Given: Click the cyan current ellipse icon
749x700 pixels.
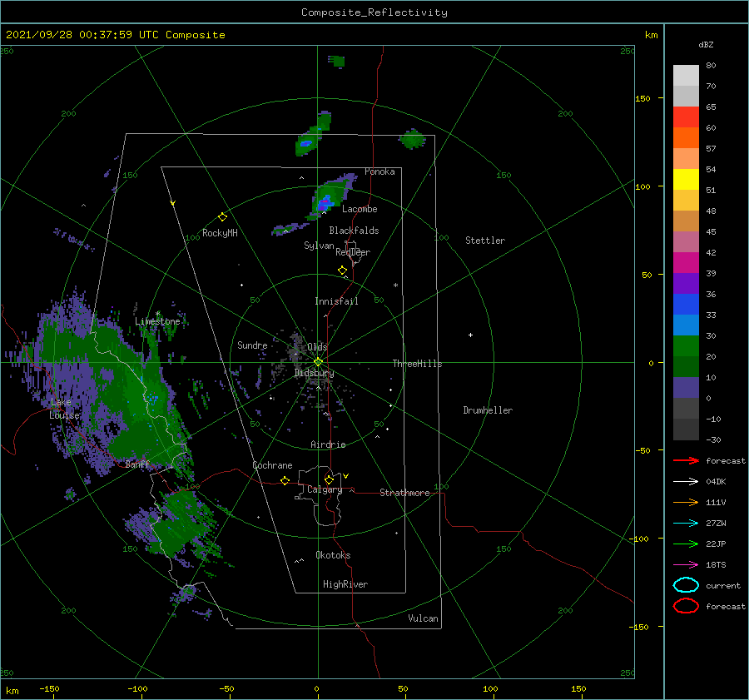Looking at the screenshot, I should pyautogui.click(x=686, y=585).
